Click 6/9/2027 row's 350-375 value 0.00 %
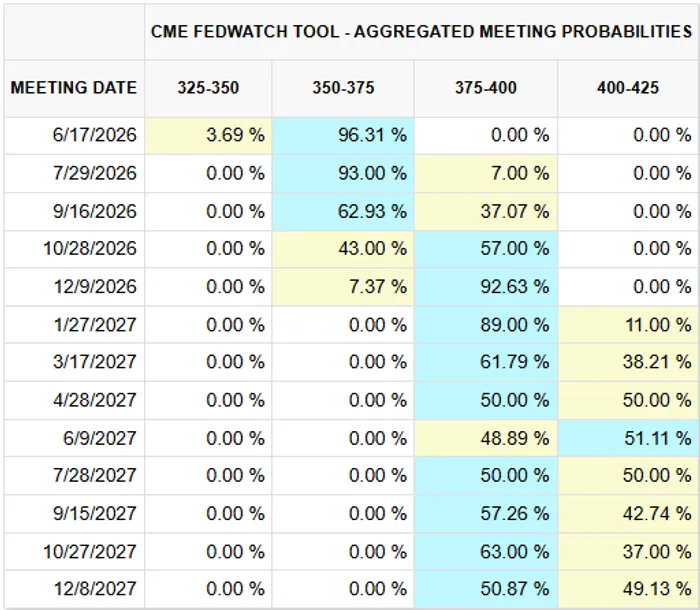Image resolution: width=700 pixels, height=610 pixels. (x=343, y=438)
